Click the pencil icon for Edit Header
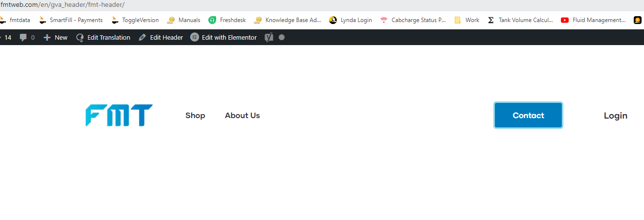Viewport: 644px width, 220px height. tap(142, 37)
